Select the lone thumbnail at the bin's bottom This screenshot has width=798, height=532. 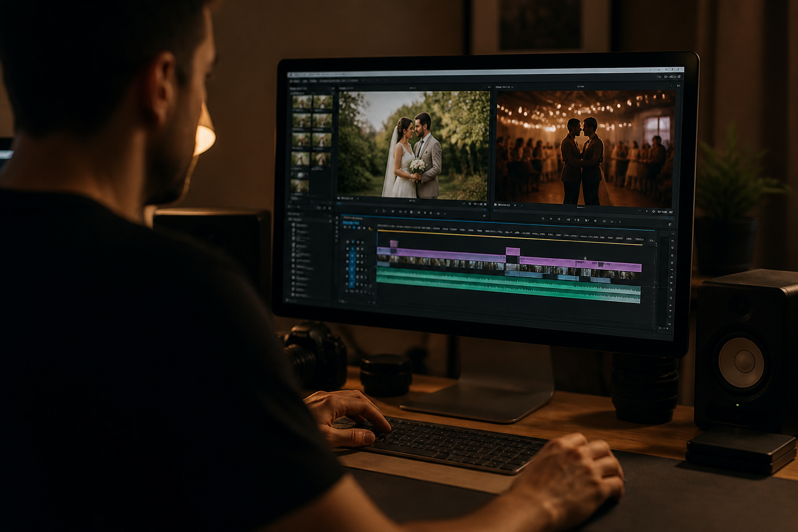300,185
